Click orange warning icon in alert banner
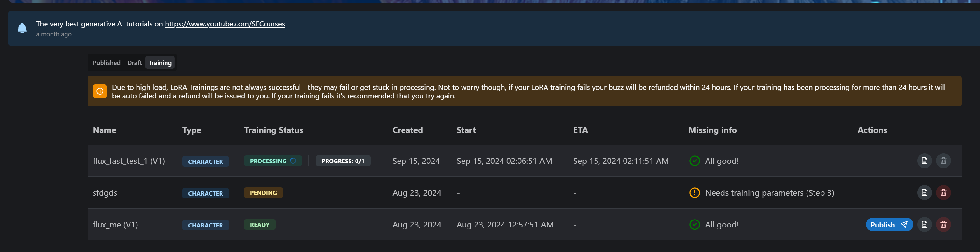This screenshot has height=252, width=980. [x=100, y=91]
